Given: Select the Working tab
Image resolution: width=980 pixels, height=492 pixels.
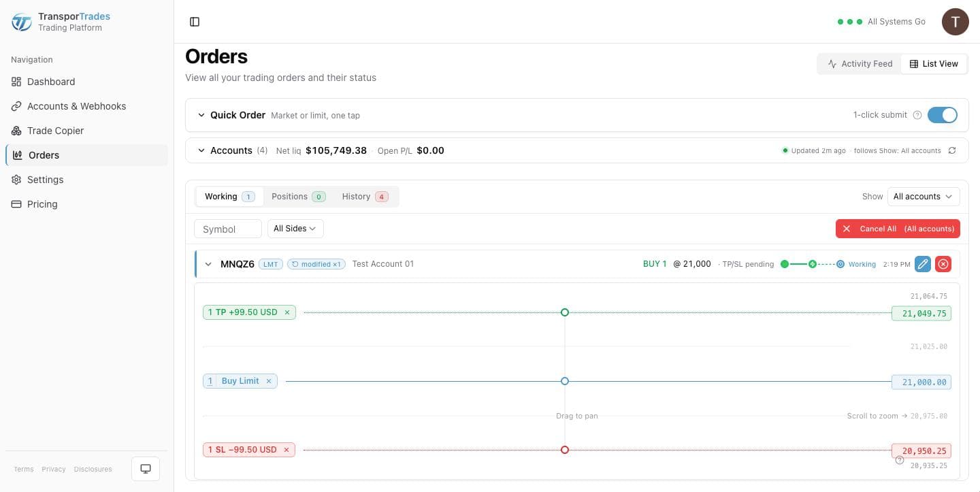Looking at the screenshot, I should [229, 197].
